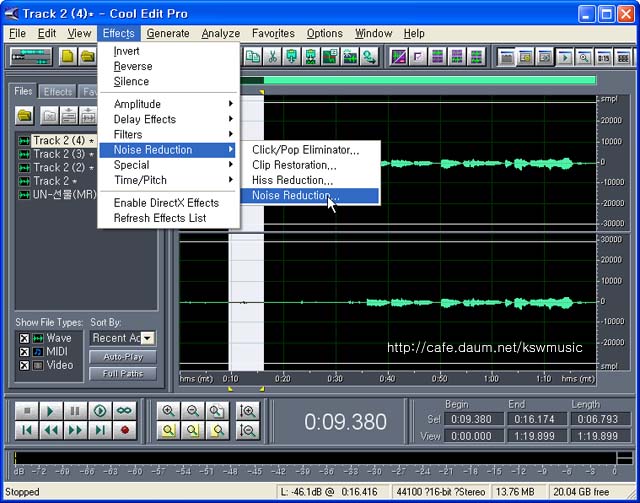Choose Hiss Reduction... from the submenu
The width and height of the screenshot is (640, 503).
coord(310,180)
